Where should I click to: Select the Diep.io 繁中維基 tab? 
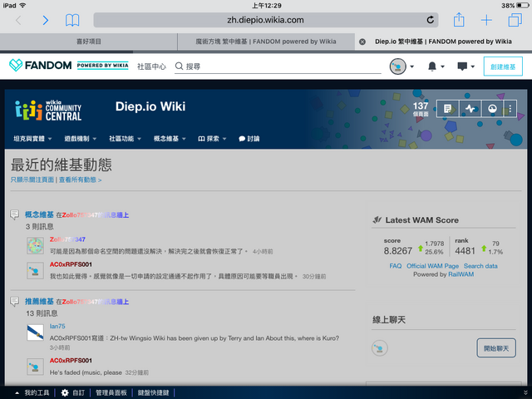click(443, 42)
